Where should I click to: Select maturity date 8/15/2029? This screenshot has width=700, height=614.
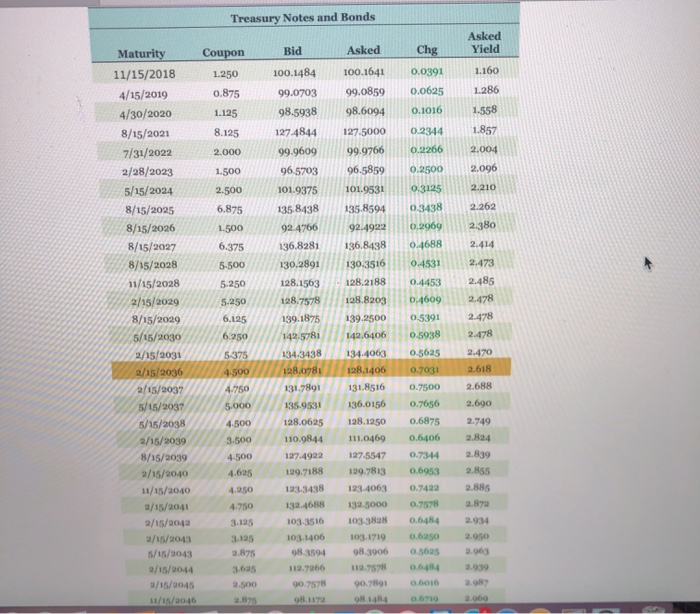[x=156, y=319]
